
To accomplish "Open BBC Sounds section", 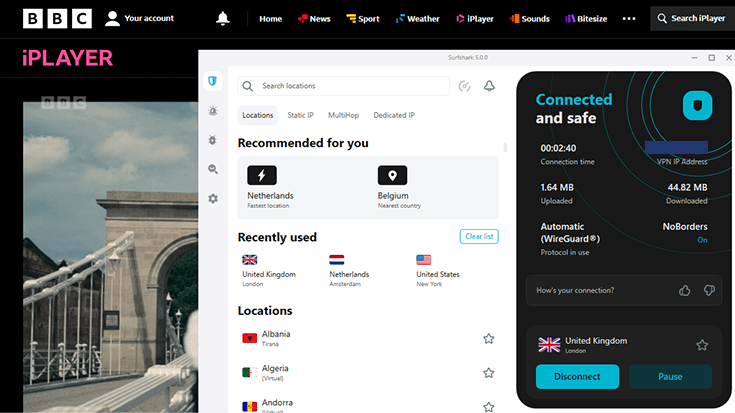I will [530, 19].
